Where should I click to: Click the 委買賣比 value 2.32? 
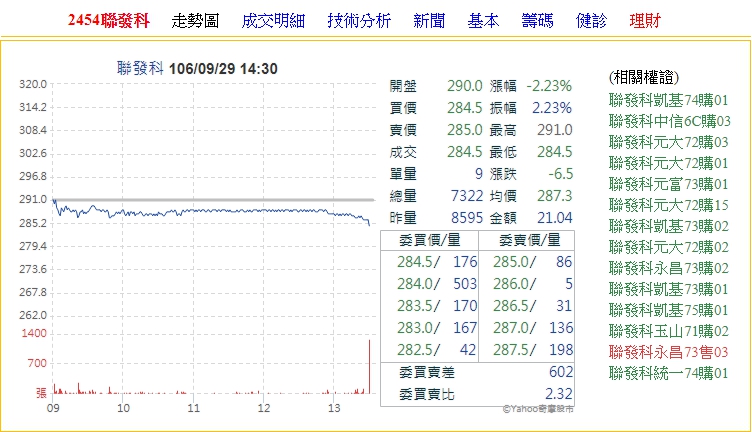click(559, 394)
